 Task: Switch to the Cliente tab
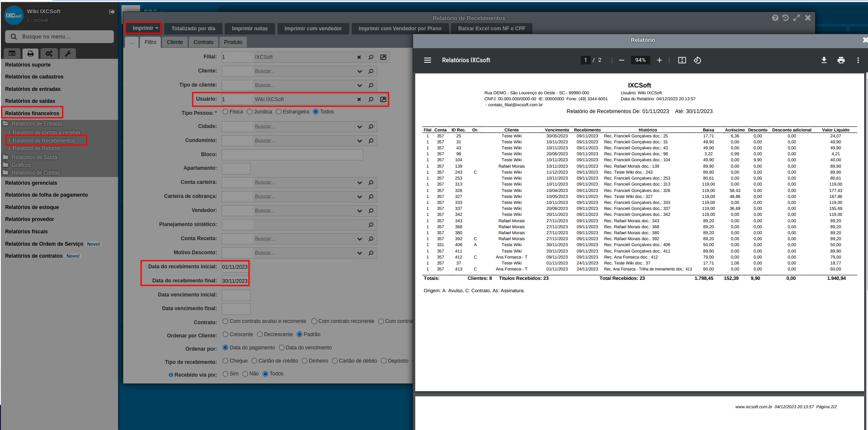click(x=175, y=42)
